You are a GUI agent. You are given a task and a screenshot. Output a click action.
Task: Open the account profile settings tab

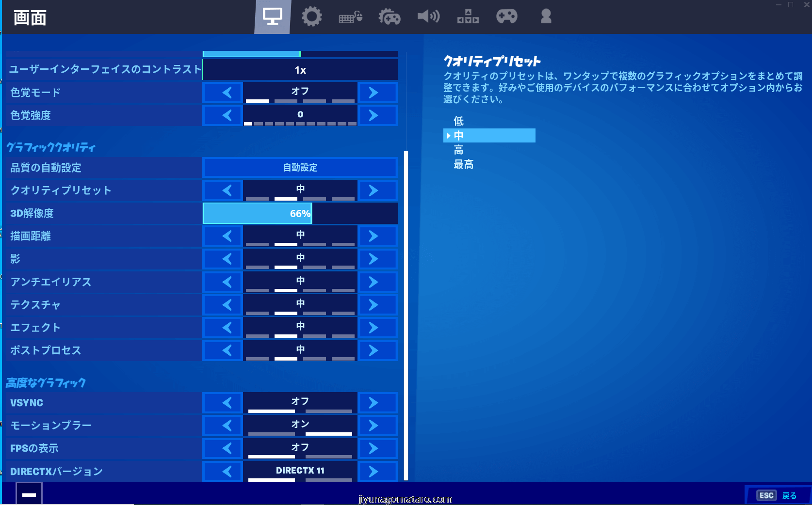[x=546, y=17]
